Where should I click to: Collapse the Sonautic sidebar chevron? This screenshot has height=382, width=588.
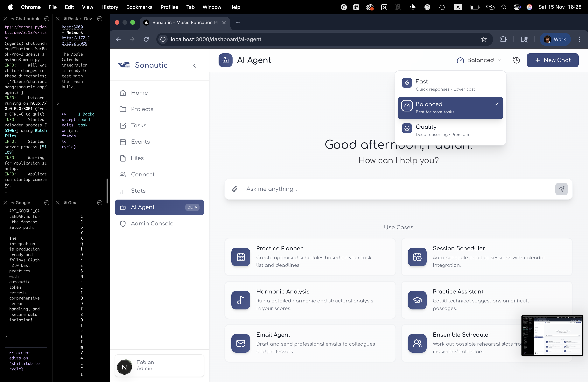[194, 66]
